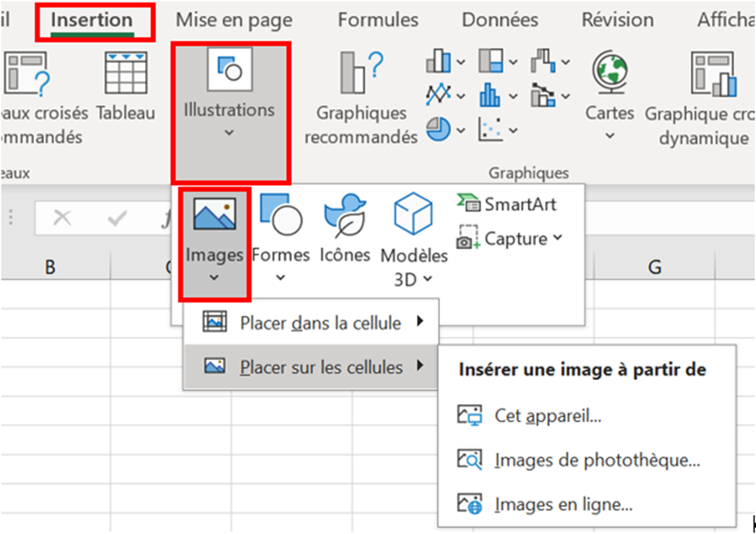This screenshot has width=756, height=534.
Task: Select column G header
Action: tap(654, 267)
